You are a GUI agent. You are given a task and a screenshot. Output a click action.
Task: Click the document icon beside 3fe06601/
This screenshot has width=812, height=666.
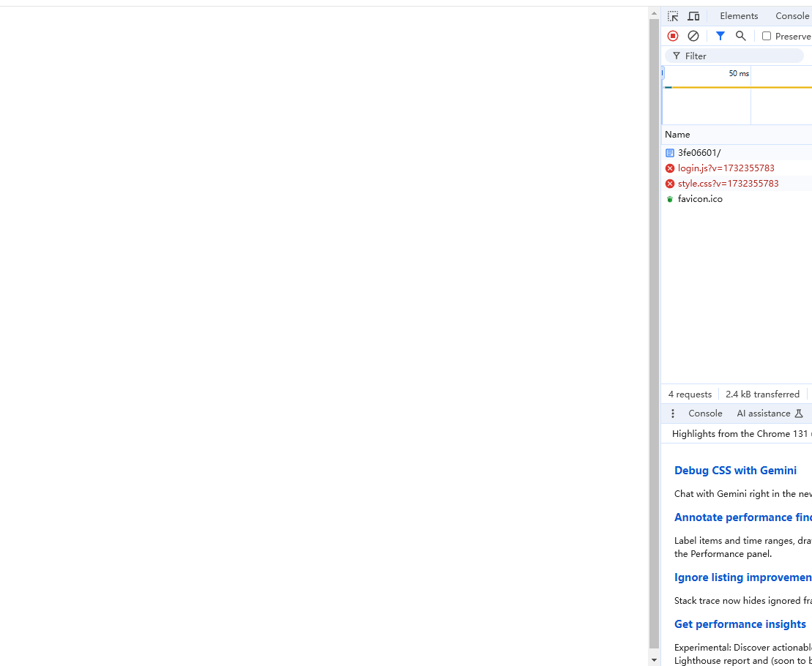(x=670, y=153)
